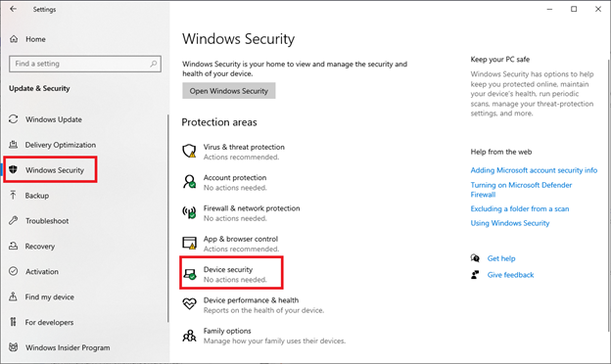Open App & browser control
The image size is (611, 364).
tap(241, 239)
